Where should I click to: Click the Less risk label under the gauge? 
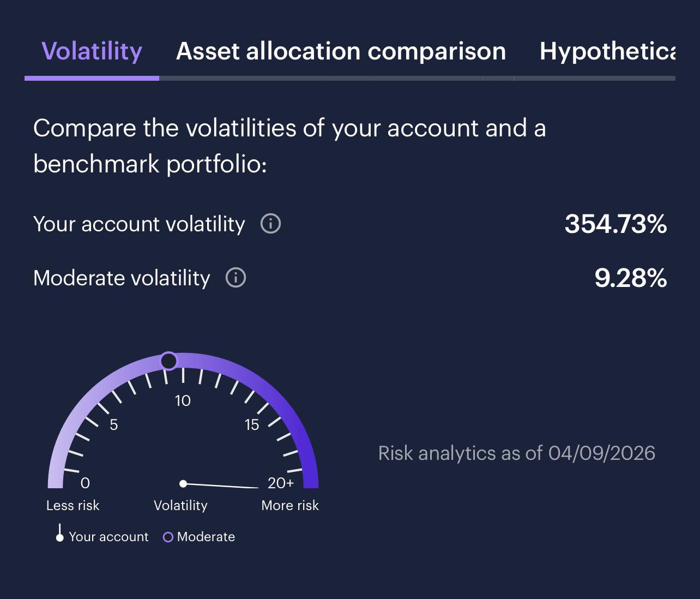tap(73, 506)
